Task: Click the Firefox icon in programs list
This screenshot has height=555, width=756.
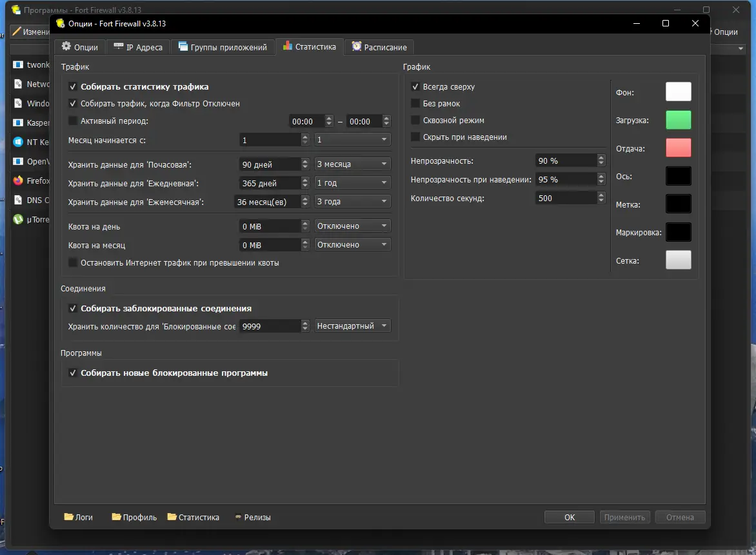Action: [18, 180]
